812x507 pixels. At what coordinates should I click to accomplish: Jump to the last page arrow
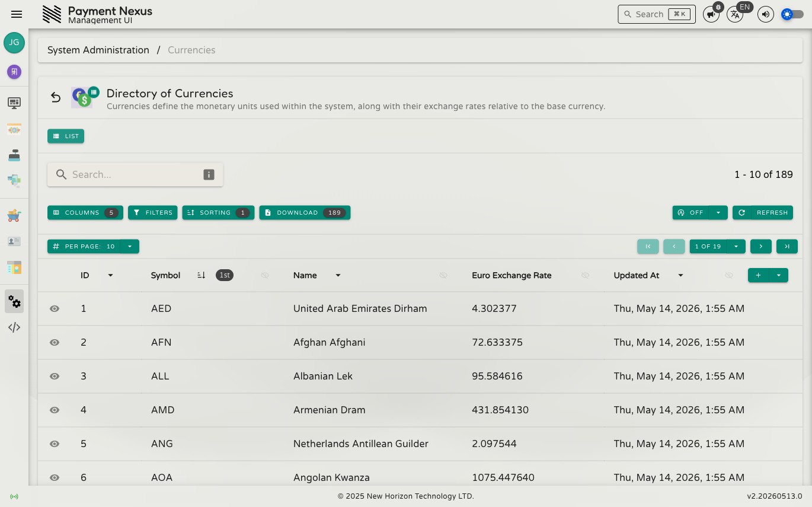coord(787,246)
